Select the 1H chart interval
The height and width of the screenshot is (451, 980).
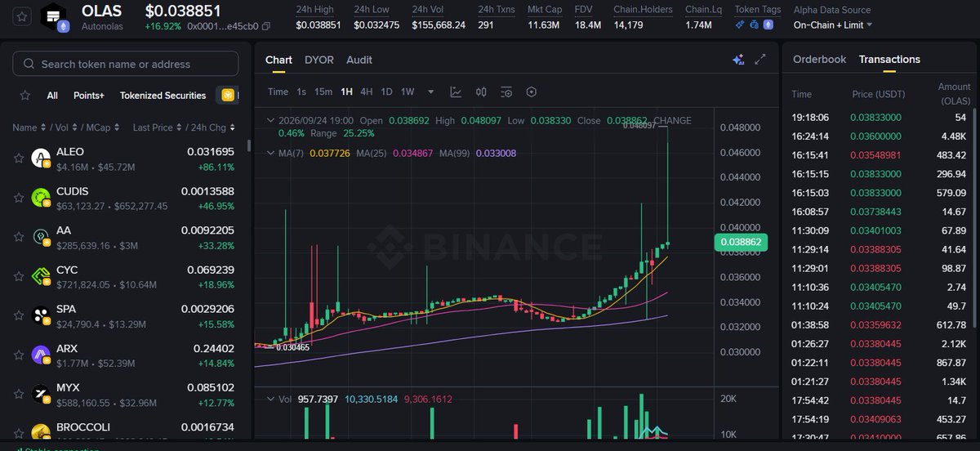pos(347,92)
